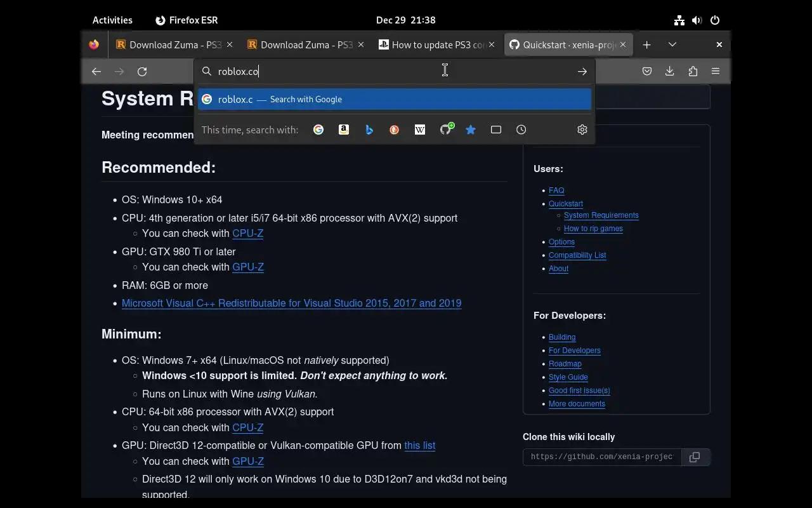812x508 pixels.
Task: Copy the wiki clone URL
Action: (x=695, y=457)
